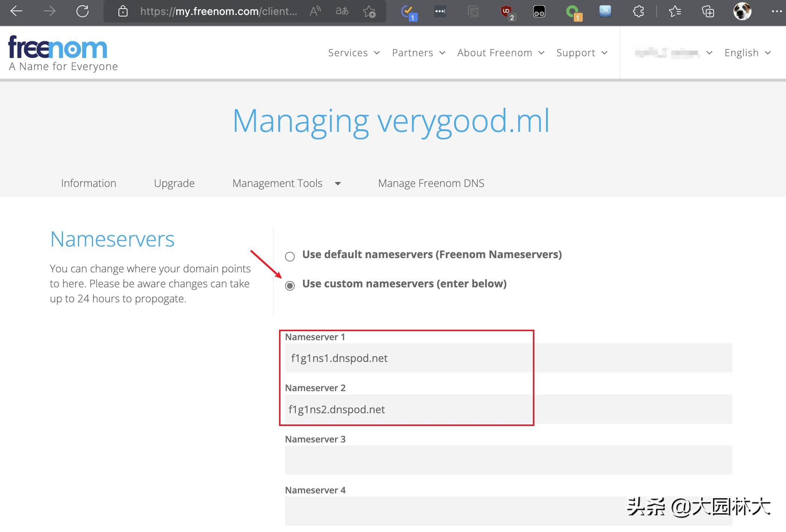This screenshot has height=532, width=786.
Task: Click the Read Aloud icon in address bar
Action: coord(315,11)
